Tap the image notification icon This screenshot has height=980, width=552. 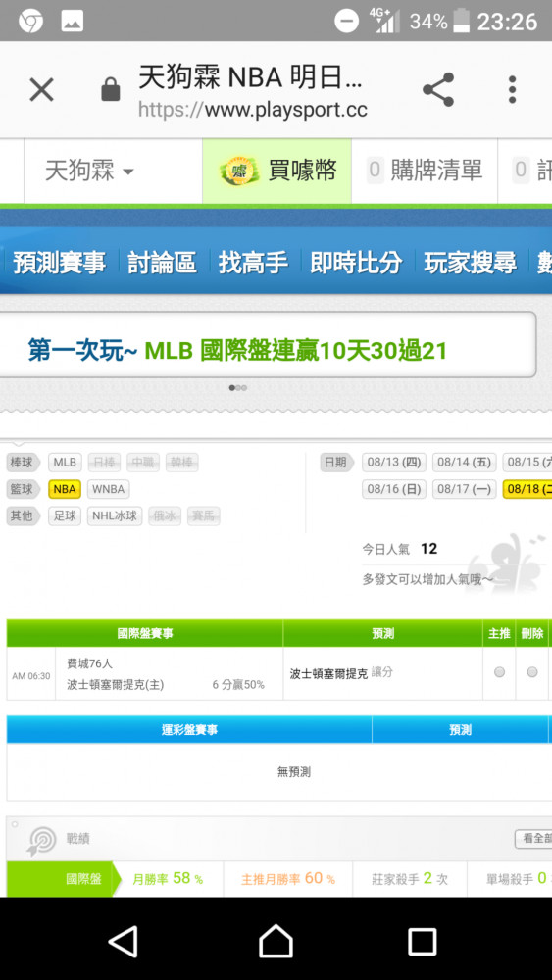coord(73,22)
